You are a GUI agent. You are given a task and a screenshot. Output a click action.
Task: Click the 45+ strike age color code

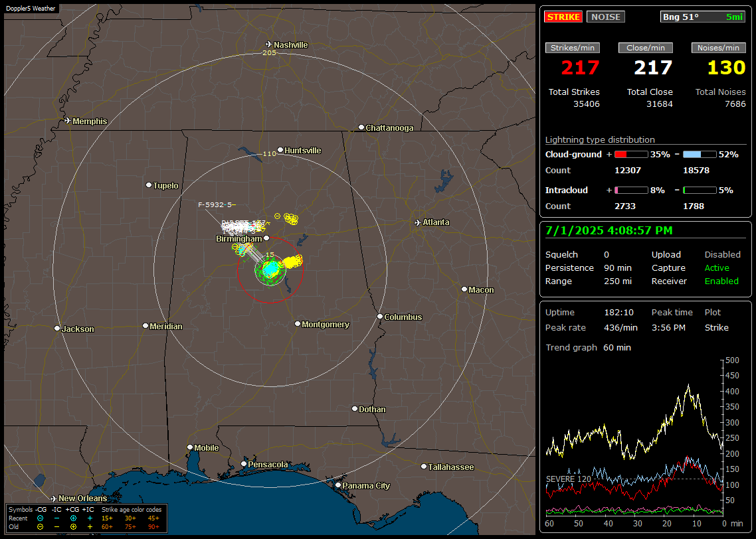point(154,518)
